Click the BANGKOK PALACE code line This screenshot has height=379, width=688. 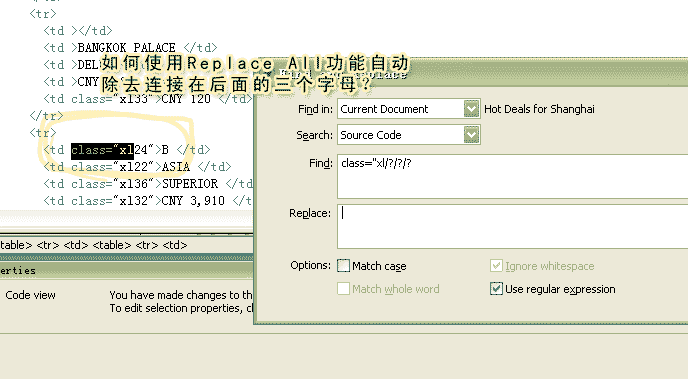(x=130, y=47)
